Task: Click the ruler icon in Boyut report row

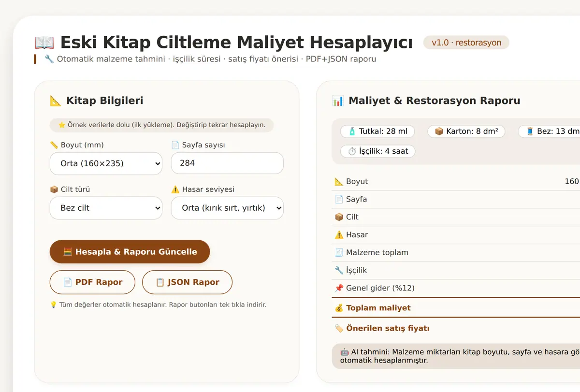Action: coord(339,182)
